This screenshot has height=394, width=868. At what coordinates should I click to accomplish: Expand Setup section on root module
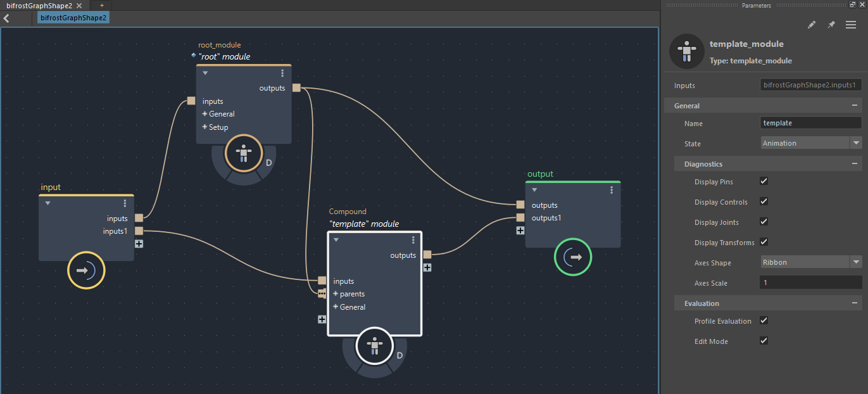click(x=205, y=127)
